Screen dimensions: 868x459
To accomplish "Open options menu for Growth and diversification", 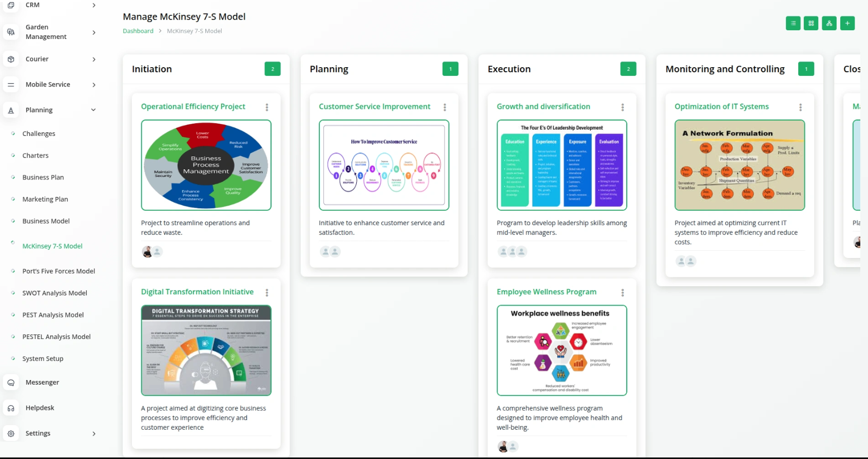I will coord(623,107).
